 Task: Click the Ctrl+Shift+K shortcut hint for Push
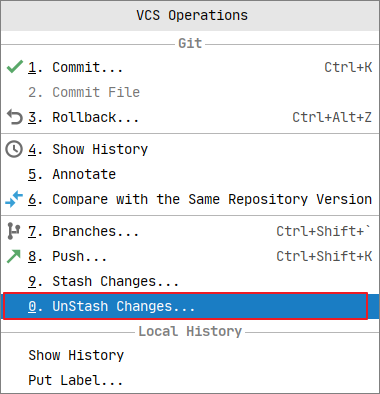pos(324,256)
